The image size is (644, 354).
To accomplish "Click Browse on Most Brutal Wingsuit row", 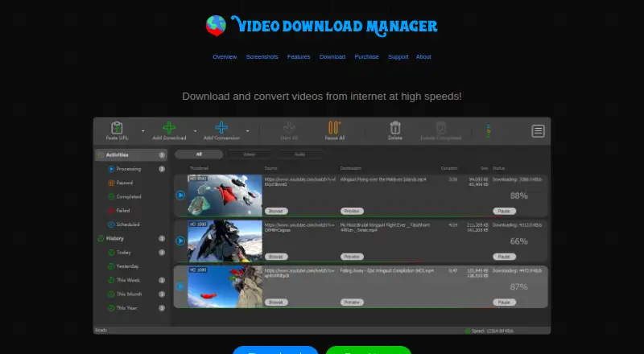I will pyautogui.click(x=276, y=257).
